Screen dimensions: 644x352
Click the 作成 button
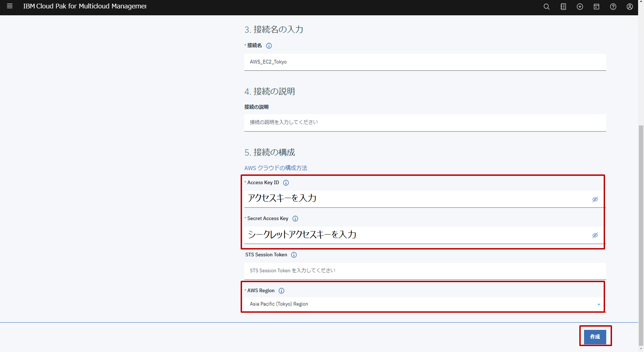[595, 337]
